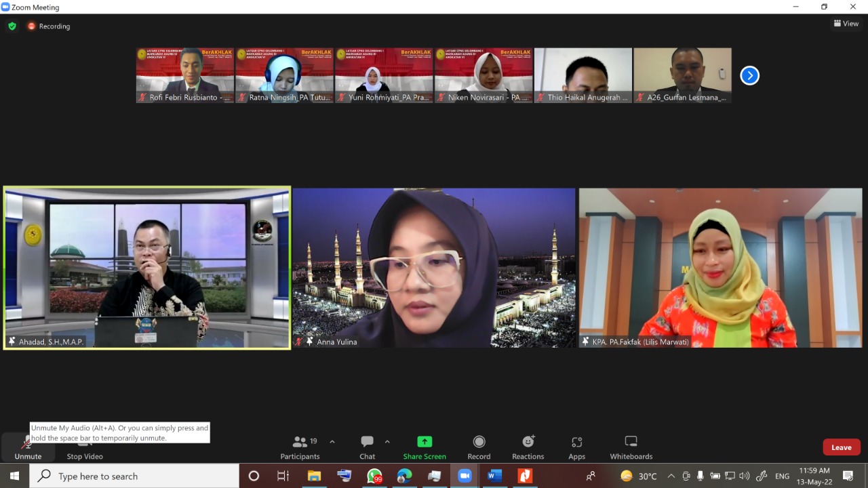The image size is (868, 488).
Task: Select Yuni Rohmiyati's video thumbnail
Action: click(384, 75)
